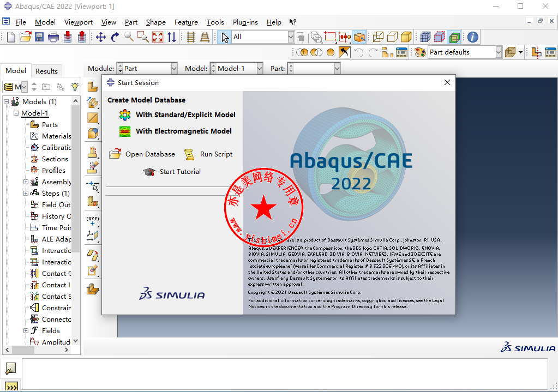Switch to the Results tab
The image size is (558, 392).
46,71
